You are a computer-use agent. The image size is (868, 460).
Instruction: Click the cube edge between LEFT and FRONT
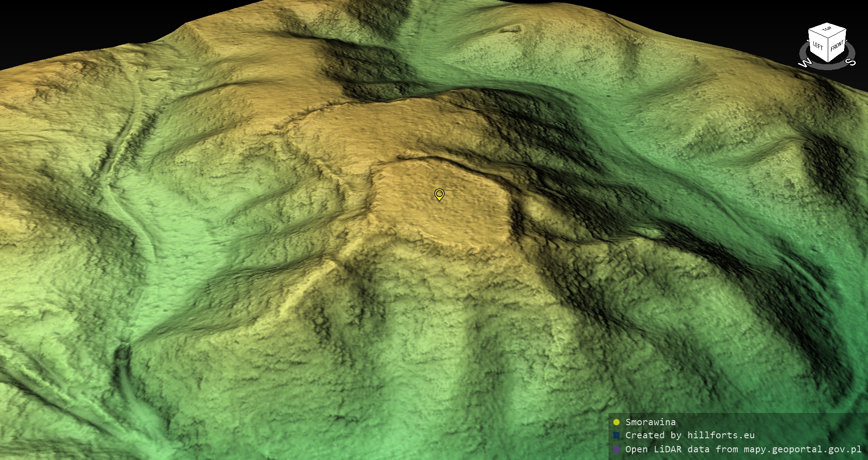click(828, 49)
